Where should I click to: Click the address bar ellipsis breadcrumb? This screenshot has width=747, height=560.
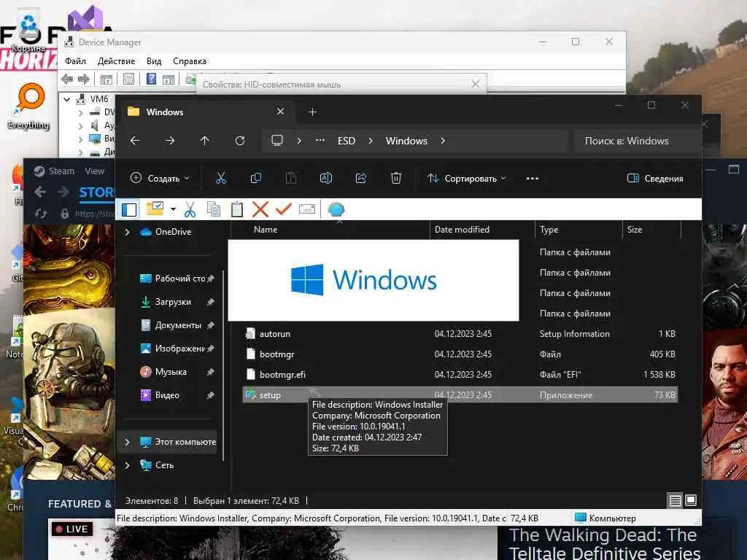coord(320,141)
